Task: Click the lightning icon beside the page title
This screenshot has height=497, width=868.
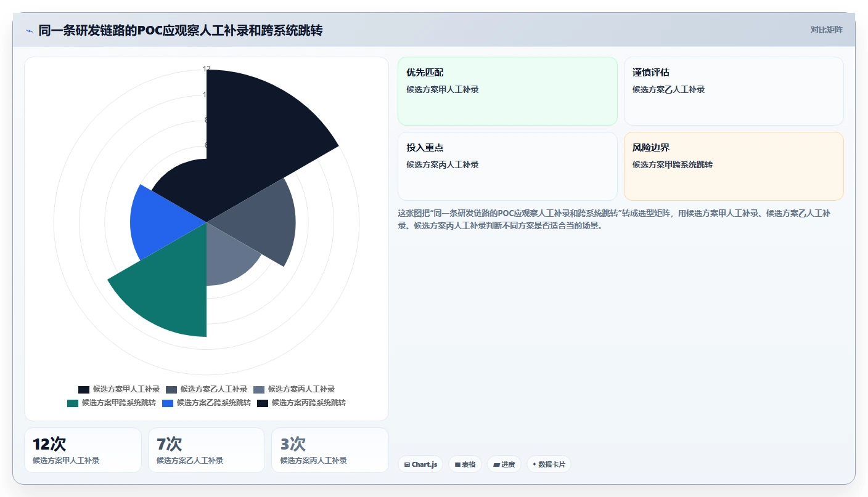Action: (x=29, y=30)
